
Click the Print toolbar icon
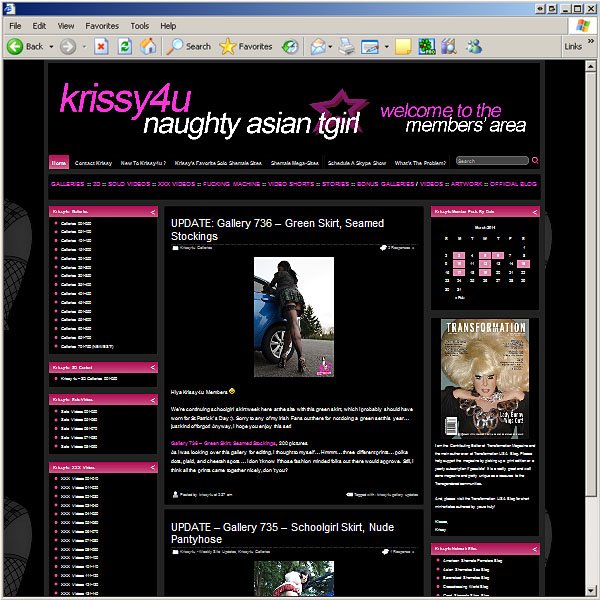click(345, 46)
